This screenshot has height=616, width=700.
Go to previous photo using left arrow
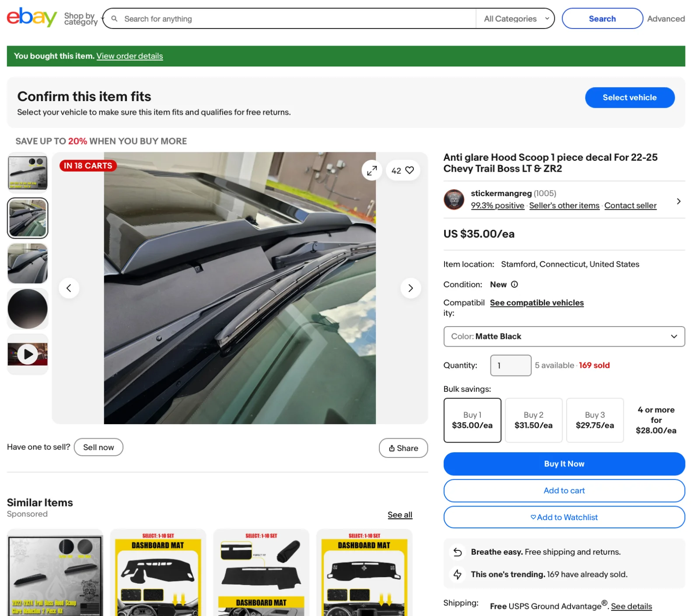pos(69,288)
